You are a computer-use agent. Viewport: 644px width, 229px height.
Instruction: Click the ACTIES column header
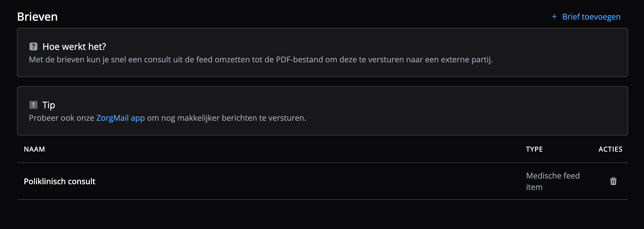(x=610, y=149)
